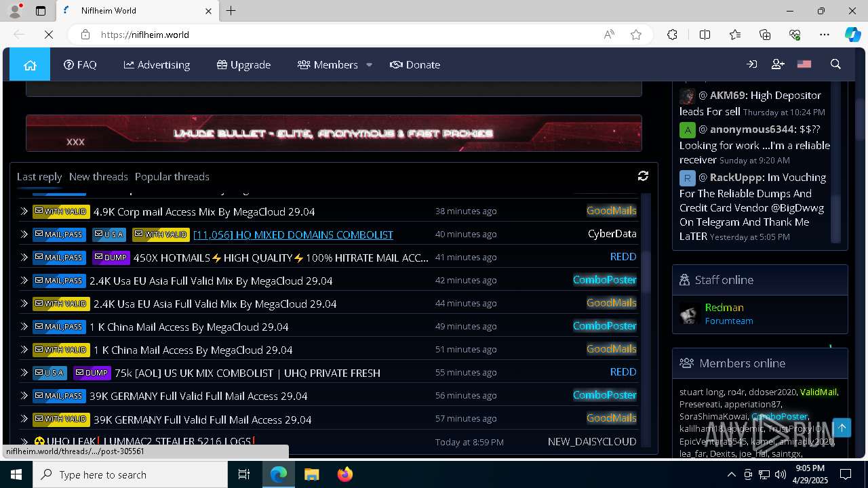868x488 pixels.
Task: Open ValidMail member profile
Action: pos(818,392)
